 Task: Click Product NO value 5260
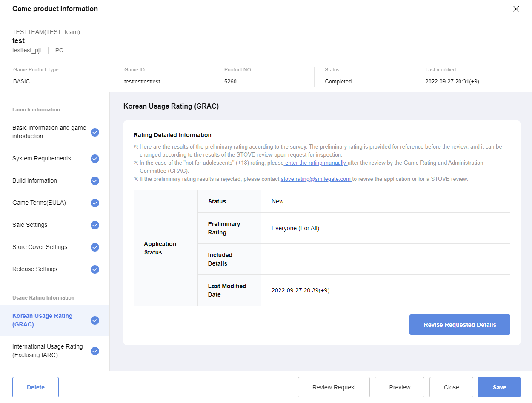pyautogui.click(x=230, y=81)
